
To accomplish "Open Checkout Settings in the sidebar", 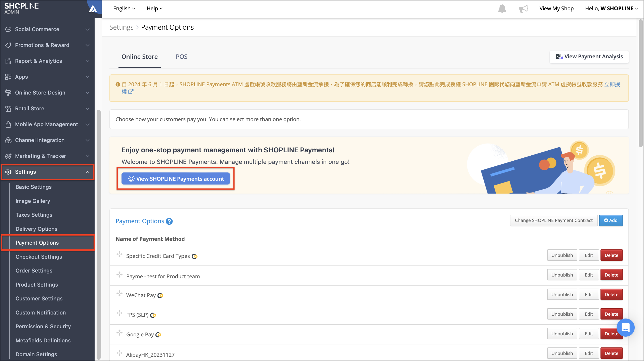I will point(39,257).
